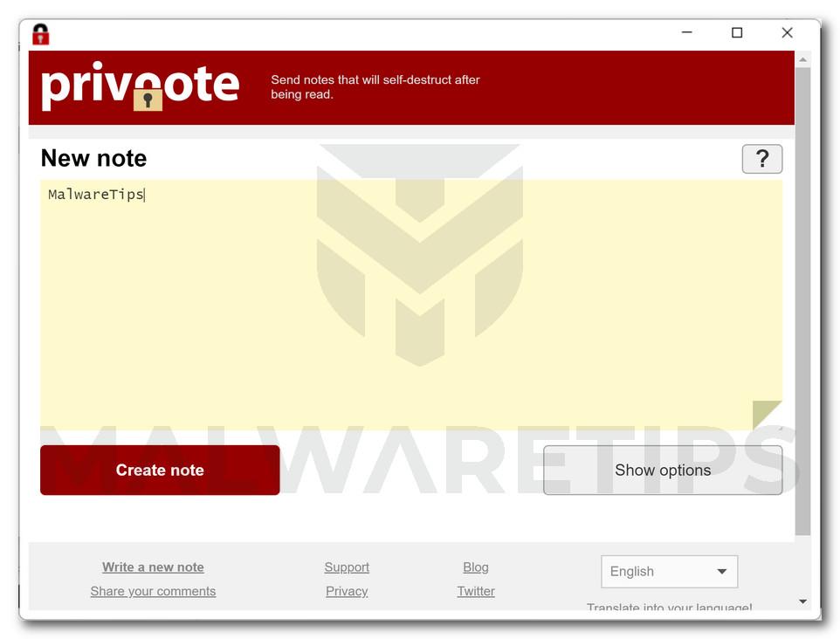Click inside the yellow note text area
840x639 pixels.
point(411,305)
